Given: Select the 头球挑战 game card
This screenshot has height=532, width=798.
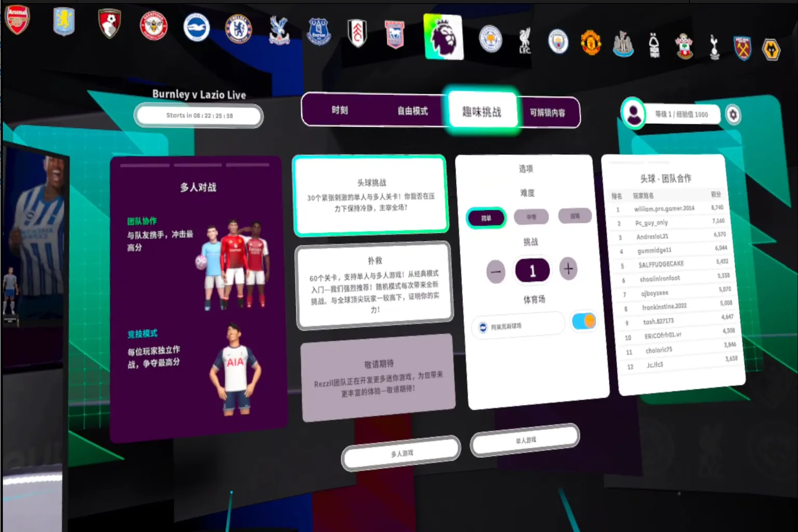Looking at the screenshot, I should point(370,194).
